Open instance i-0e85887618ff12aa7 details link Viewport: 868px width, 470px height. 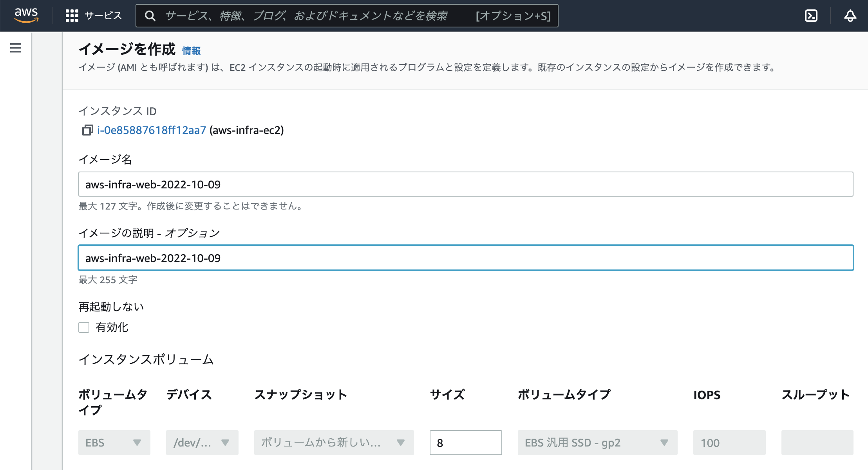(x=151, y=131)
